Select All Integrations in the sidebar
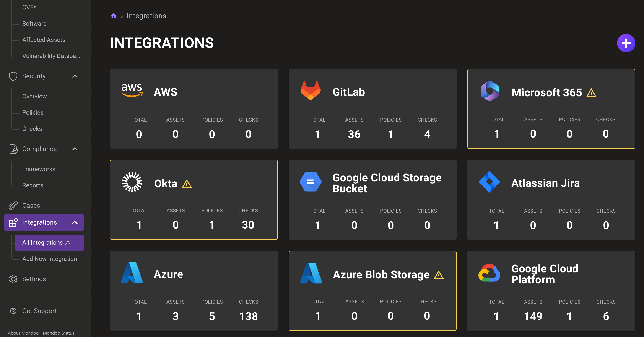 click(42, 243)
